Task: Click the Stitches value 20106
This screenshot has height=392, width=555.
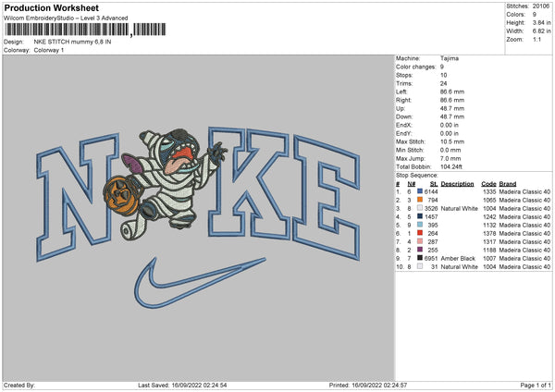Action: click(541, 6)
